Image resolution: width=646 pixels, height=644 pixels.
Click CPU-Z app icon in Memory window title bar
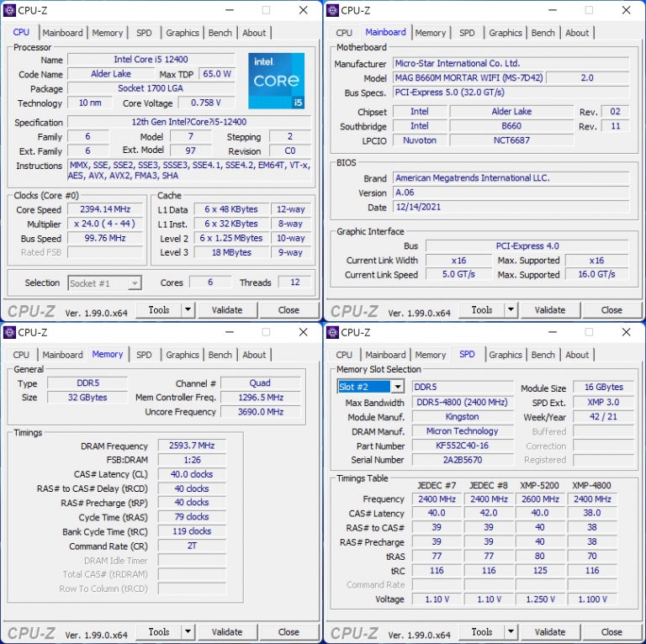pyautogui.click(x=10, y=332)
